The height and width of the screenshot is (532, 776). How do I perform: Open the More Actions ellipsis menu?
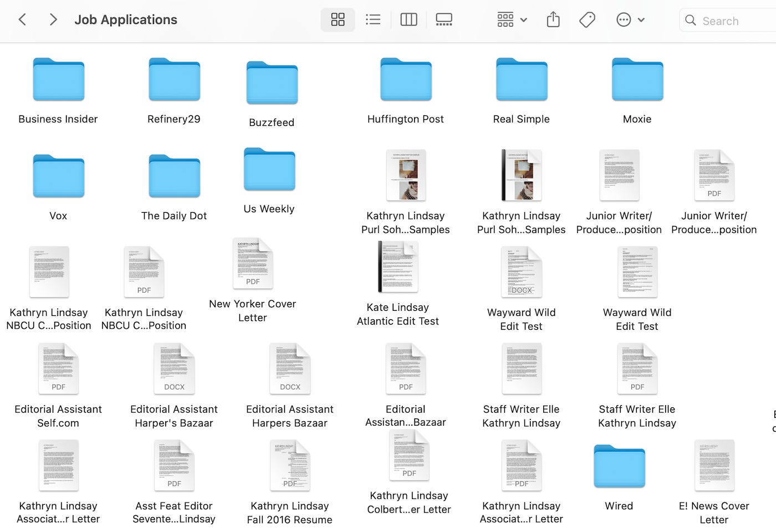630,20
